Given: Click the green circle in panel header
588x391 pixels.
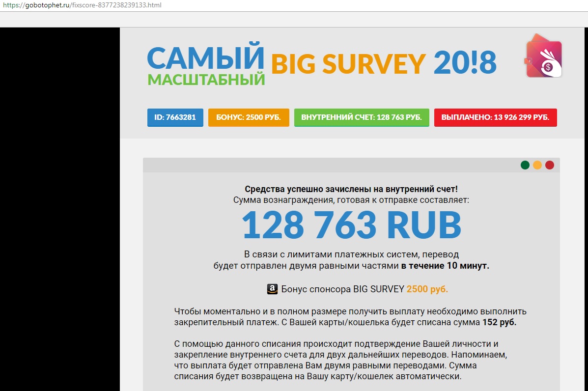Looking at the screenshot, I should (x=525, y=165).
